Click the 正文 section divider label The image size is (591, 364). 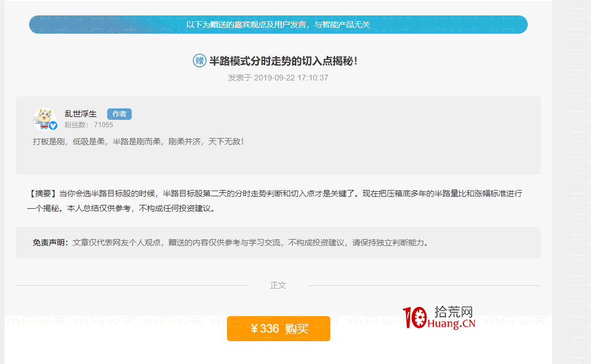pos(278,285)
